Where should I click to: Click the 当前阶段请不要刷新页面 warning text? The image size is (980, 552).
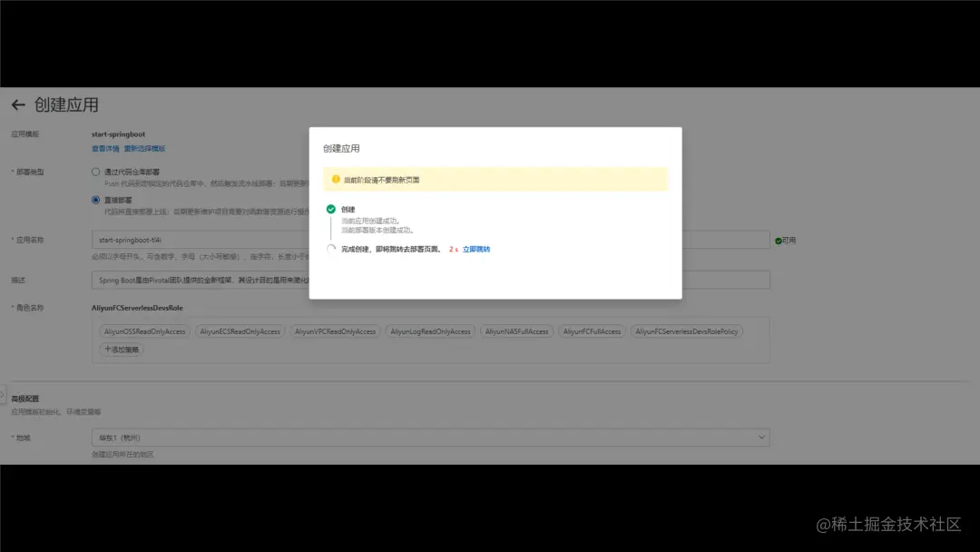pos(381,180)
